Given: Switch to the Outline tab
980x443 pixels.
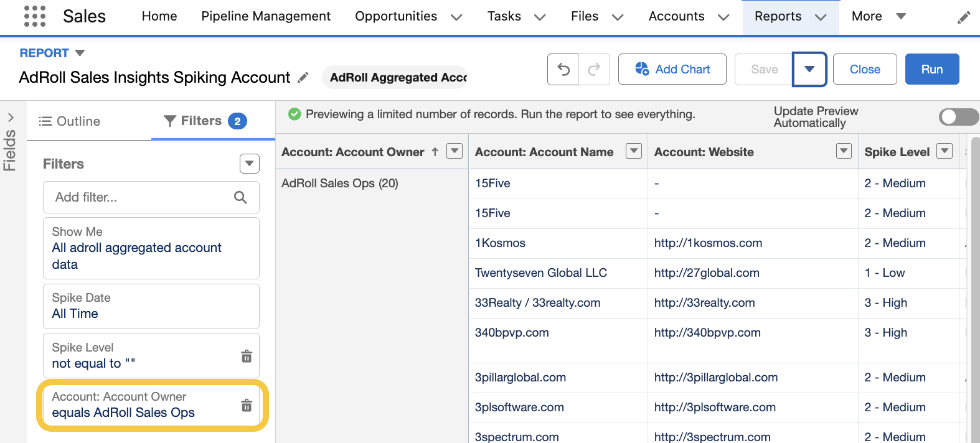Looking at the screenshot, I should (x=69, y=121).
